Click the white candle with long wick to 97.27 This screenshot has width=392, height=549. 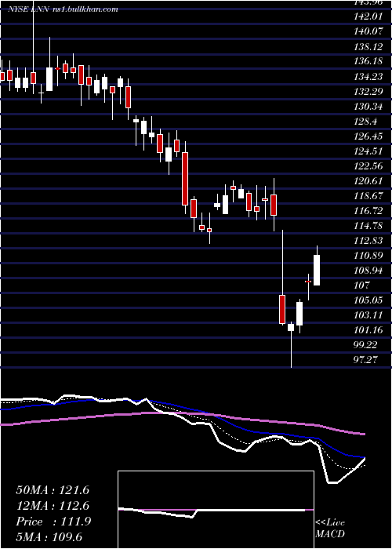(x=291, y=327)
